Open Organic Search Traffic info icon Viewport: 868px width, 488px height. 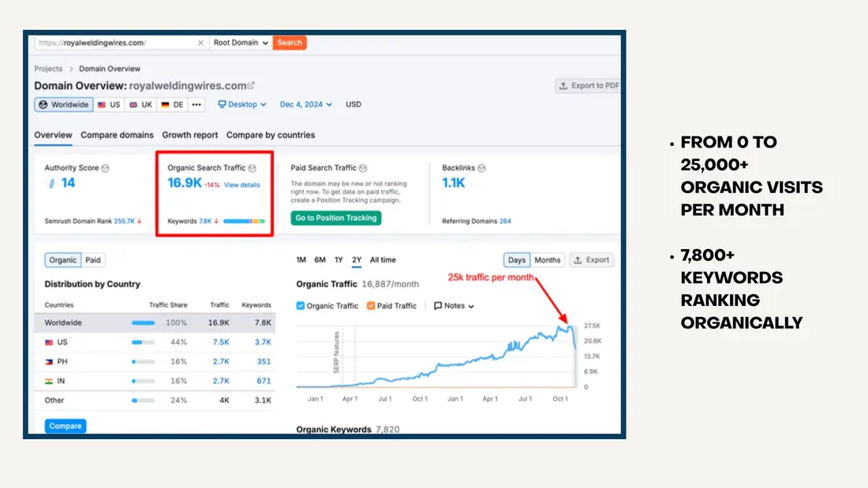coord(252,168)
